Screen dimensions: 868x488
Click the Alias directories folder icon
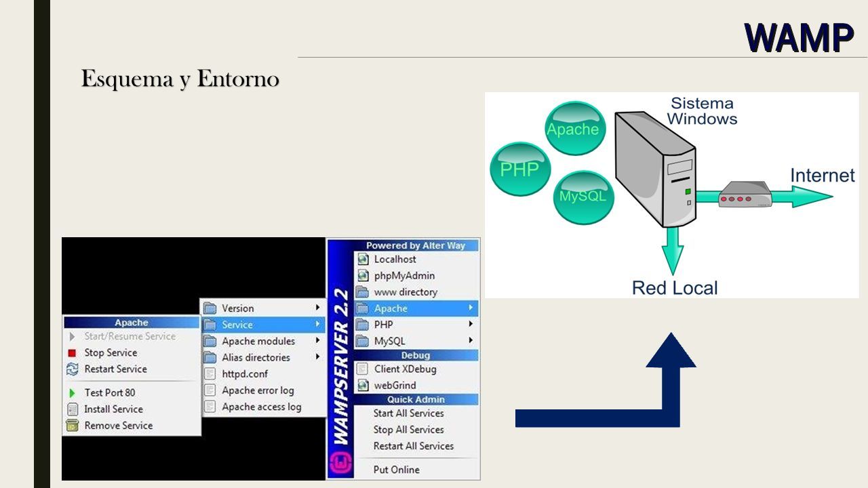[x=210, y=357]
